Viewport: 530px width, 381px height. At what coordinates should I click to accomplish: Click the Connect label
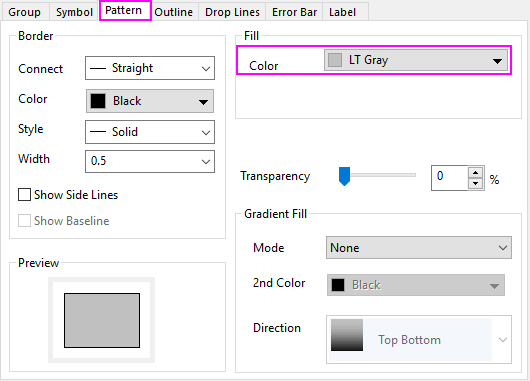tap(41, 69)
